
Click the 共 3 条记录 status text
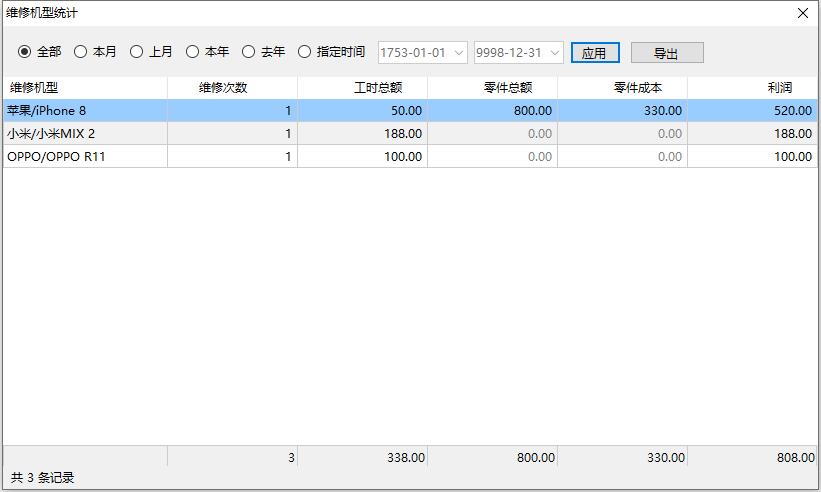(42, 477)
